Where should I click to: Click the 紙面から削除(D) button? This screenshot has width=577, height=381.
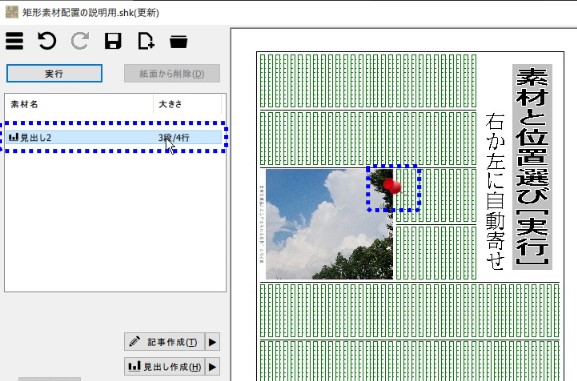click(x=172, y=74)
